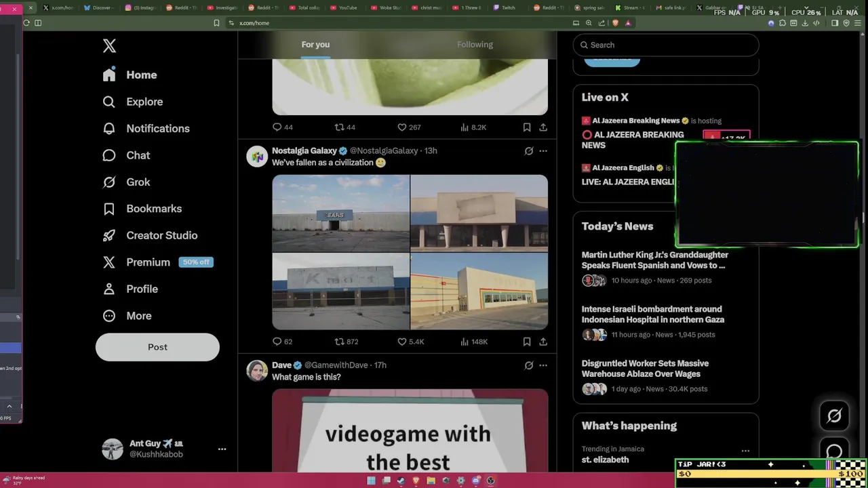The height and width of the screenshot is (488, 868).
Task: Open the Kmart storefront photo
Action: pos(340,291)
